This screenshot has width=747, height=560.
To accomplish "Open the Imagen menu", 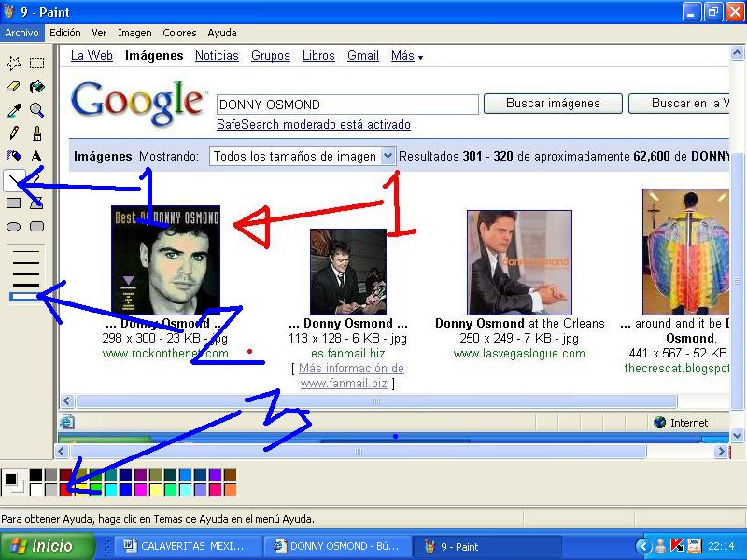I will point(134,33).
